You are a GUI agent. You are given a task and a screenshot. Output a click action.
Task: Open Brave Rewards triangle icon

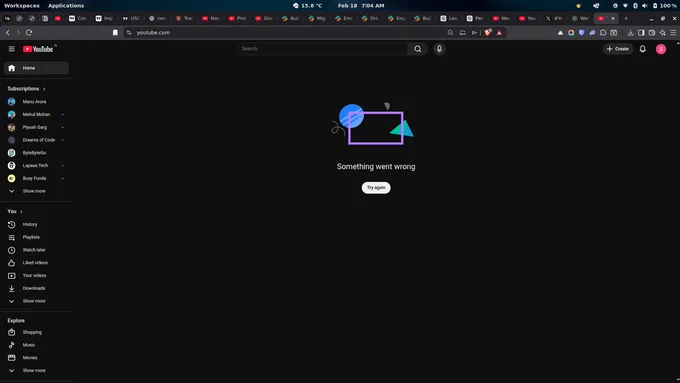click(x=499, y=33)
